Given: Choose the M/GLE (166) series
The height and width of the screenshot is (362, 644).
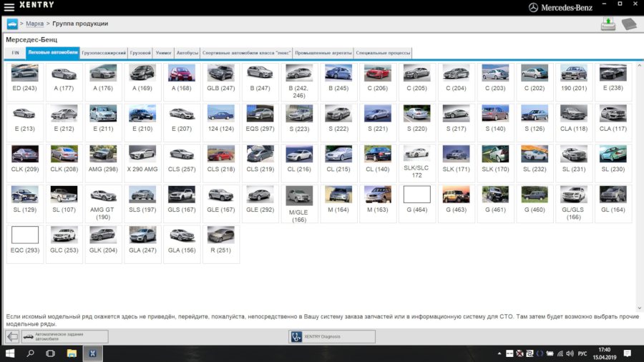Looking at the screenshot, I should coord(299,204).
